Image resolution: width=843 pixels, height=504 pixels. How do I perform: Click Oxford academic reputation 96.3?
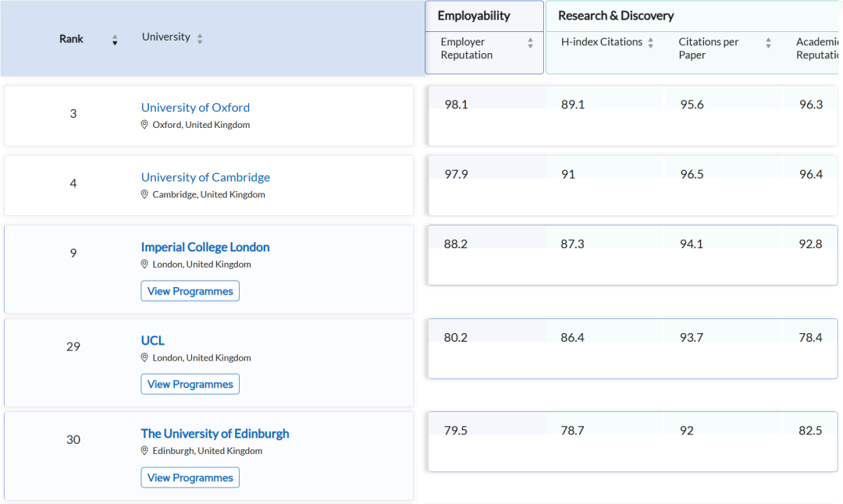811,105
